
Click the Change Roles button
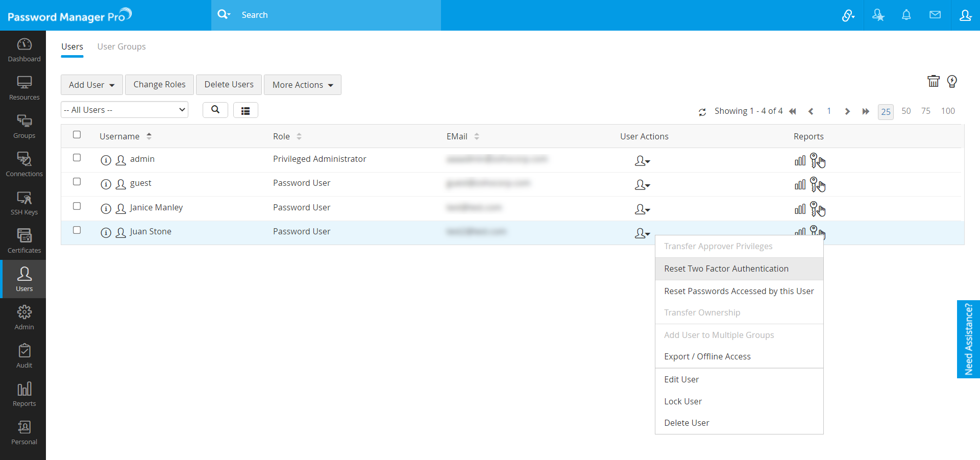click(159, 85)
